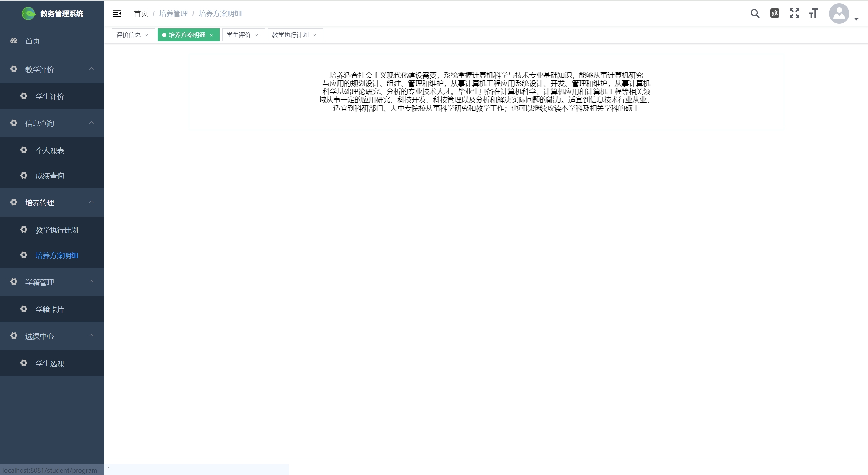Viewport: 868px width, 475px height.
Task: Open 成绩查询 in sidebar
Action: 50,176
